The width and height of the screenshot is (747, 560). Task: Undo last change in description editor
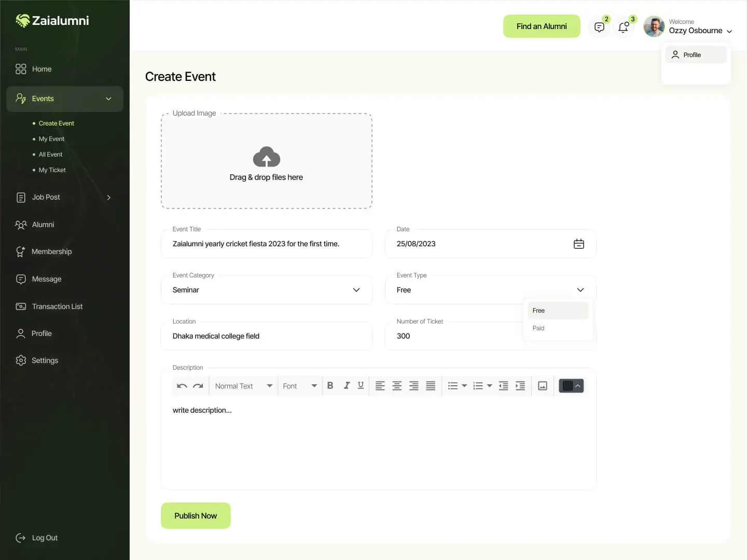[182, 386]
